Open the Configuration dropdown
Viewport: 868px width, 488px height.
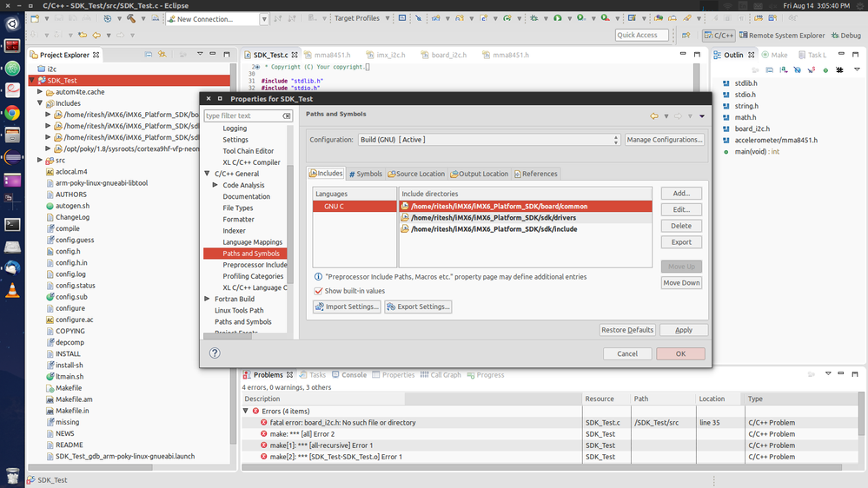coord(489,140)
